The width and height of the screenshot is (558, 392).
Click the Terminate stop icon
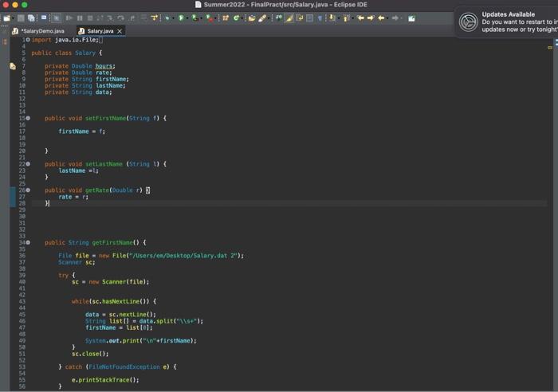pos(90,18)
